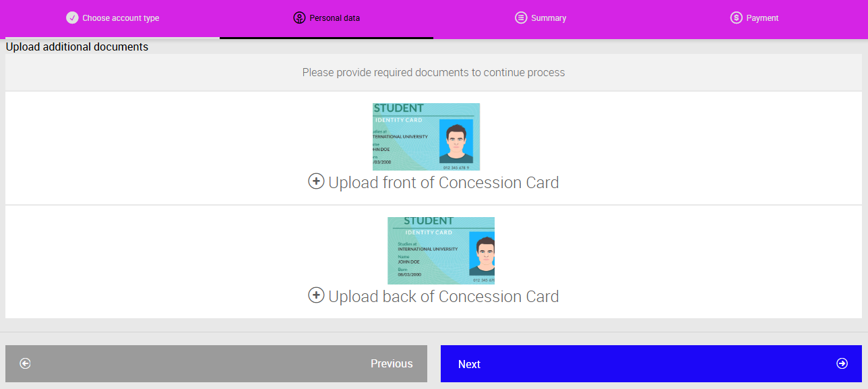
Task: Click the dollar icon next to Payment
Action: tap(736, 18)
